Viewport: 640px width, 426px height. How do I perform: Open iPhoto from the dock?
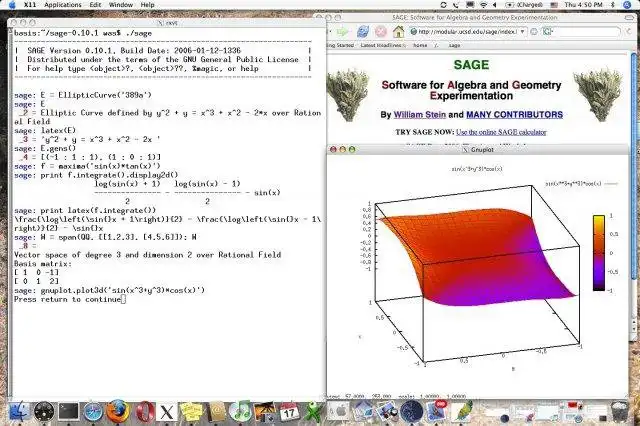click(264, 411)
